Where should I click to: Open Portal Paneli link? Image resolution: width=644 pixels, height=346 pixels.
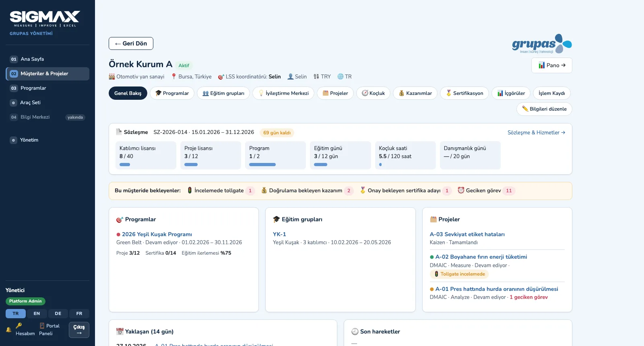click(49, 330)
